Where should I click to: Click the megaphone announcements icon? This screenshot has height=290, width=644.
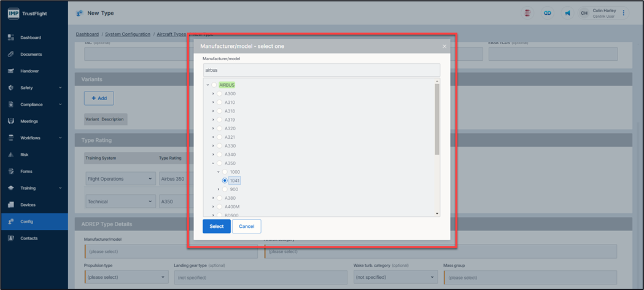(x=568, y=13)
